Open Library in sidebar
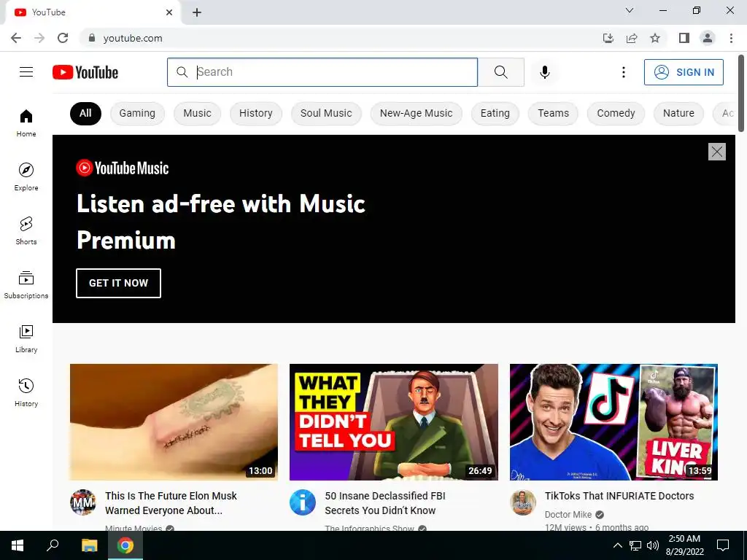Viewport: 747px width, 560px height. point(26,338)
